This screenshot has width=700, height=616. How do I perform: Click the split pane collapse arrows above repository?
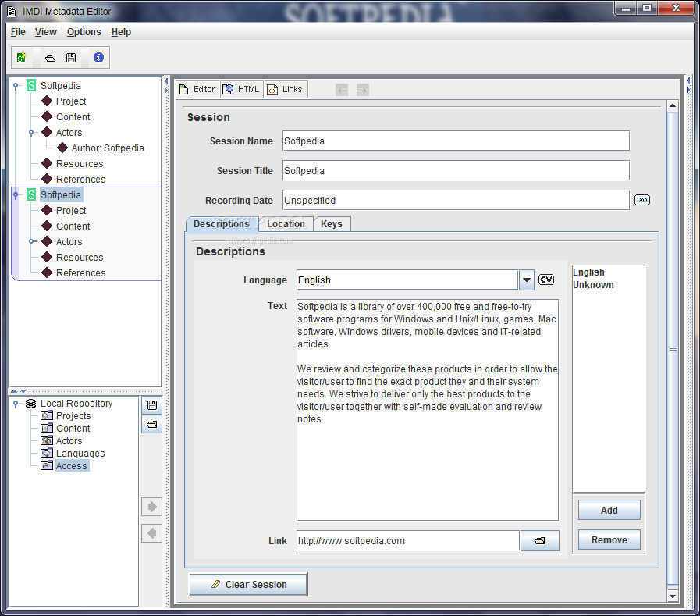pos(19,391)
